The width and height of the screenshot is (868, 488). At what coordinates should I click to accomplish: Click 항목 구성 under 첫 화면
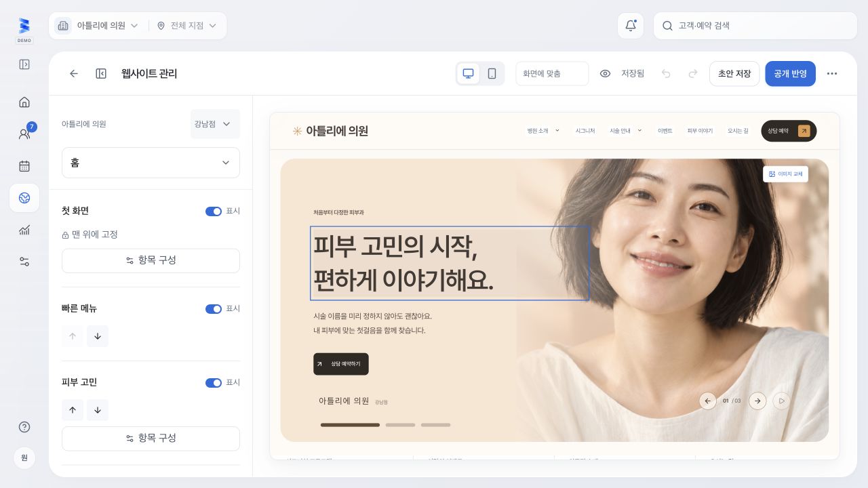pyautogui.click(x=151, y=260)
